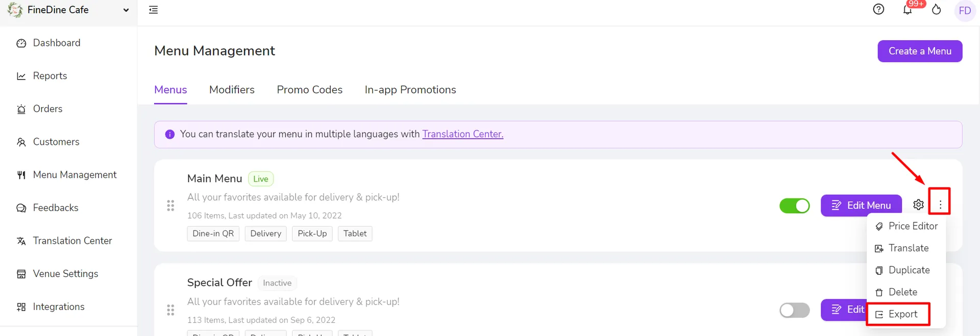Enable the Special Offer menu toggle
The image size is (980, 336).
pyautogui.click(x=794, y=310)
